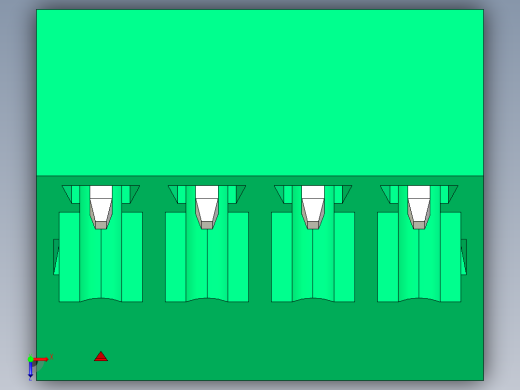The width and height of the screenshot is (520, 390).
Task: Select the white pin in the third slot from left
Action: click(313, 207)
